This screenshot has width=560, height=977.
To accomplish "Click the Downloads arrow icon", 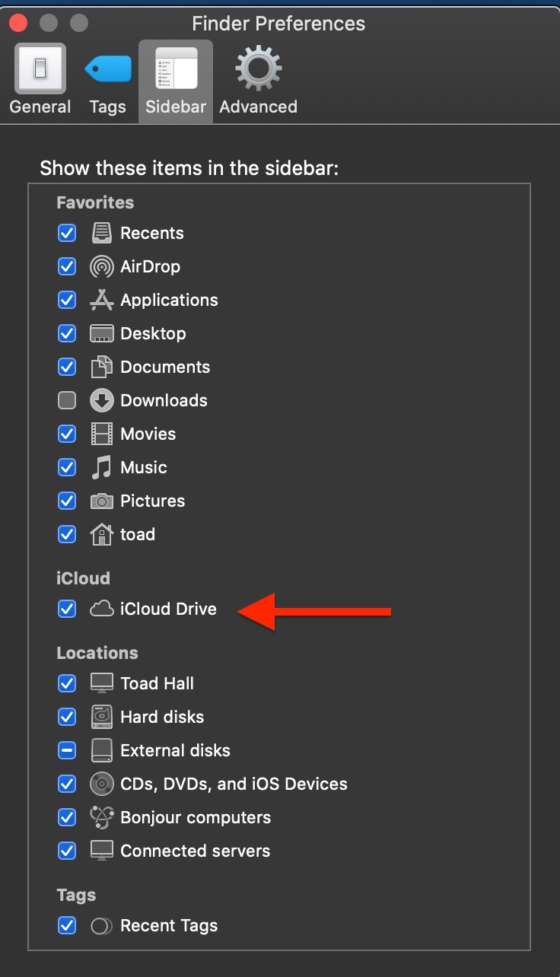I will click(102, 400).
